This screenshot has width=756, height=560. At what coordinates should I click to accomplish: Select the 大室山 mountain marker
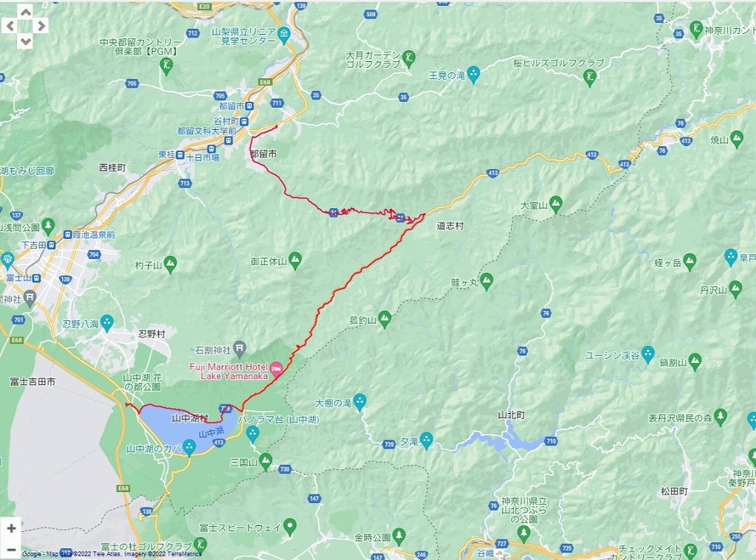click(556, 204)
